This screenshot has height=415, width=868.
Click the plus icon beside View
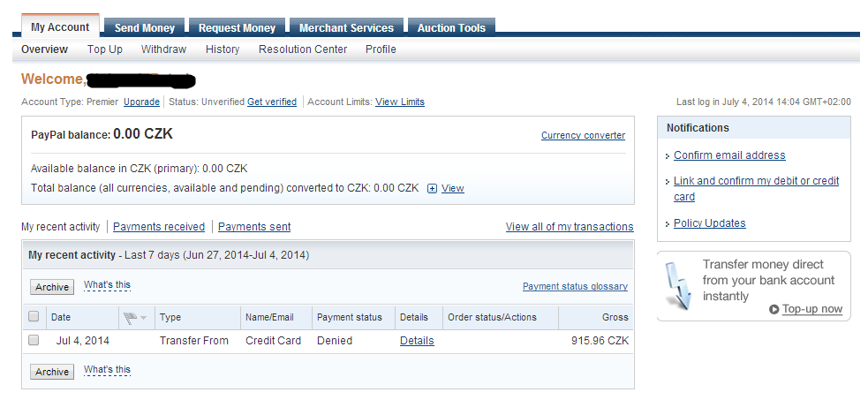[x=432, y=188]
